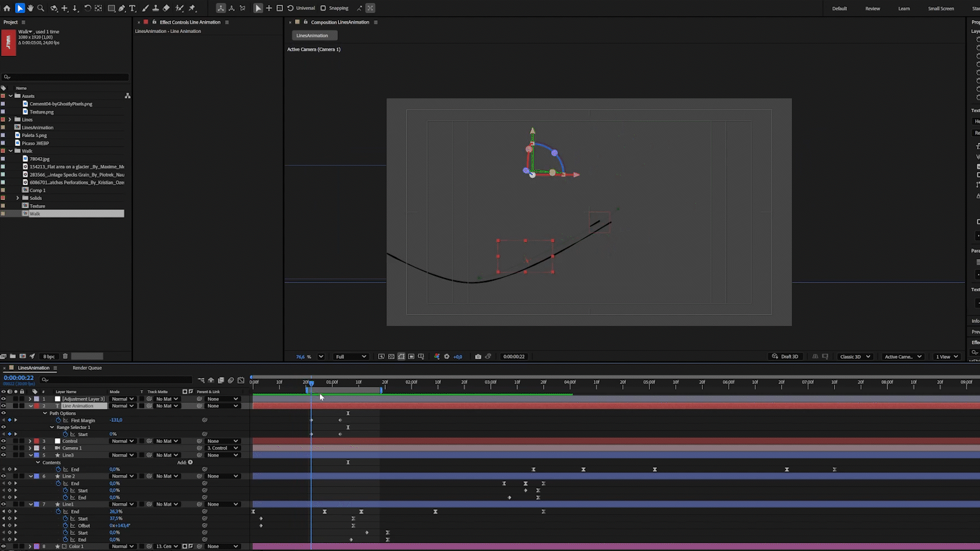Screen dimensions: 980x551
Task: Click the red label swatch of Control layer
Action: pyautogui.click(x=36, y=441)
